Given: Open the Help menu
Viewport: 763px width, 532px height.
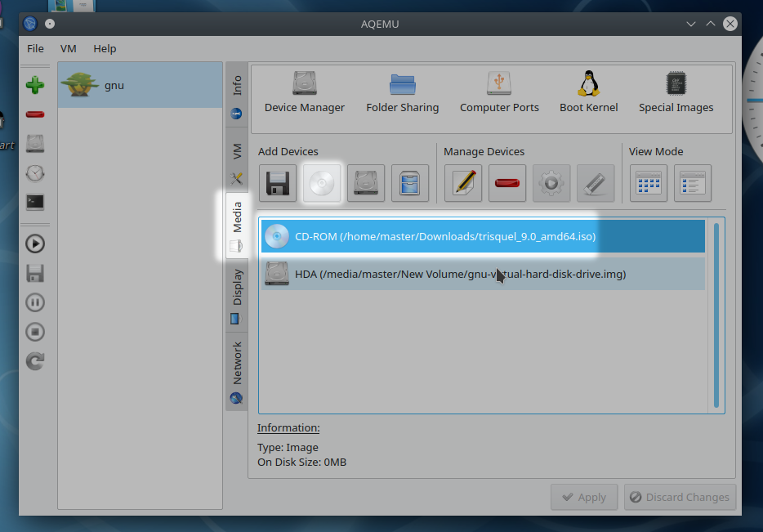Looking at the screenshot, I should pos(105,49).
